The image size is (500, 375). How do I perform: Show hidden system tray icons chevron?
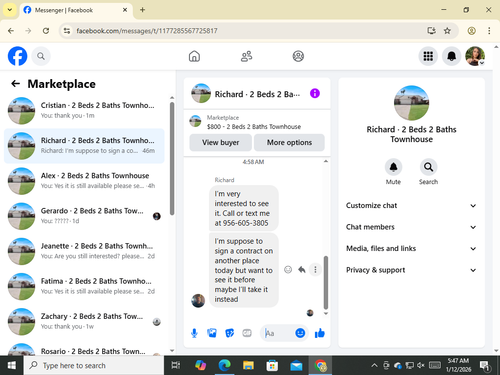(x=374, y=366)
